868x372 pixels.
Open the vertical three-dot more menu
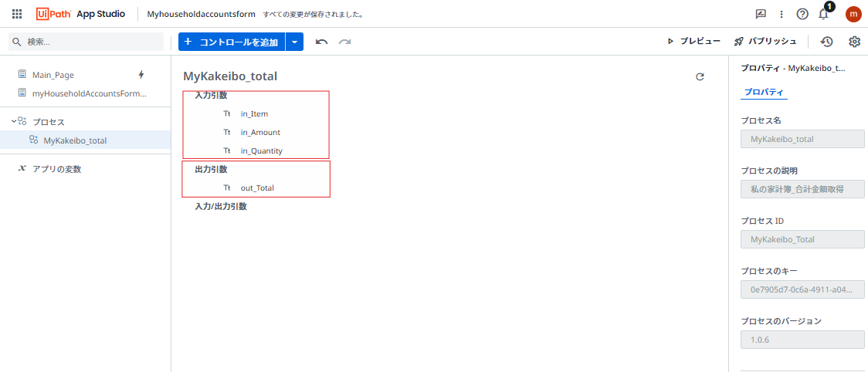click(x=781, y=15)
